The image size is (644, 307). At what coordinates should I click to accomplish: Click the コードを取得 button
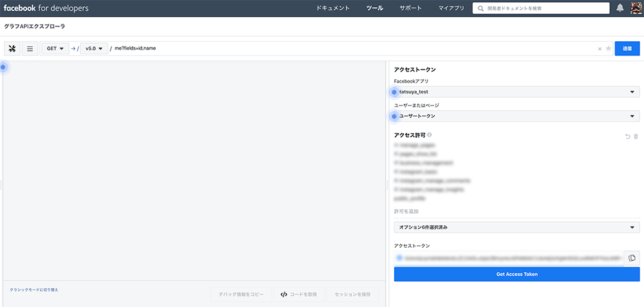click(x=299, y=295)
